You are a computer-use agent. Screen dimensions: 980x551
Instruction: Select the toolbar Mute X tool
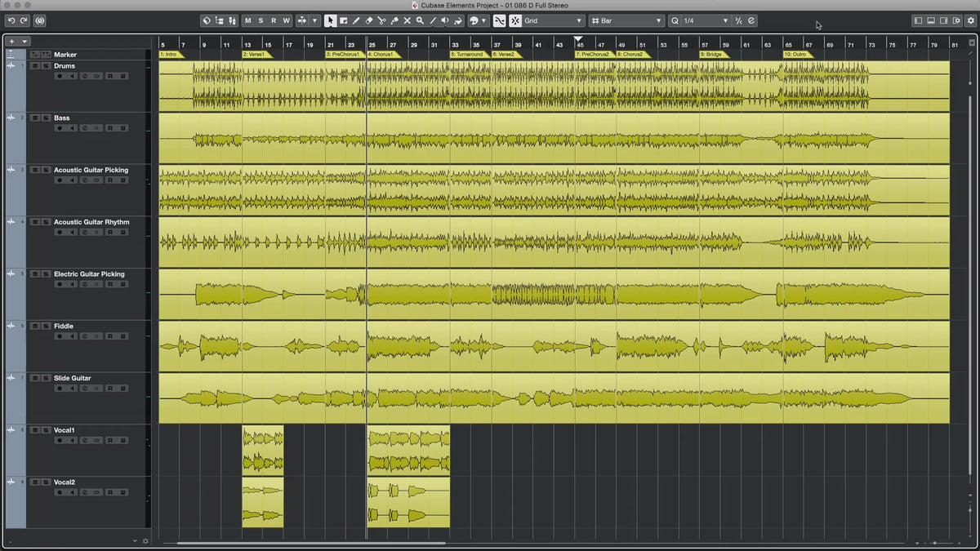[x=407, y=20]
